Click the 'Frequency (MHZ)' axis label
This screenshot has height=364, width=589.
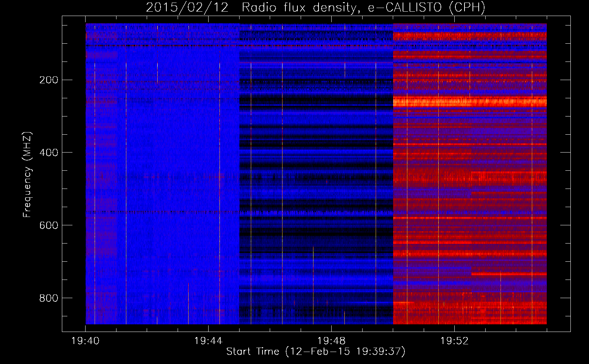point(27,174)
